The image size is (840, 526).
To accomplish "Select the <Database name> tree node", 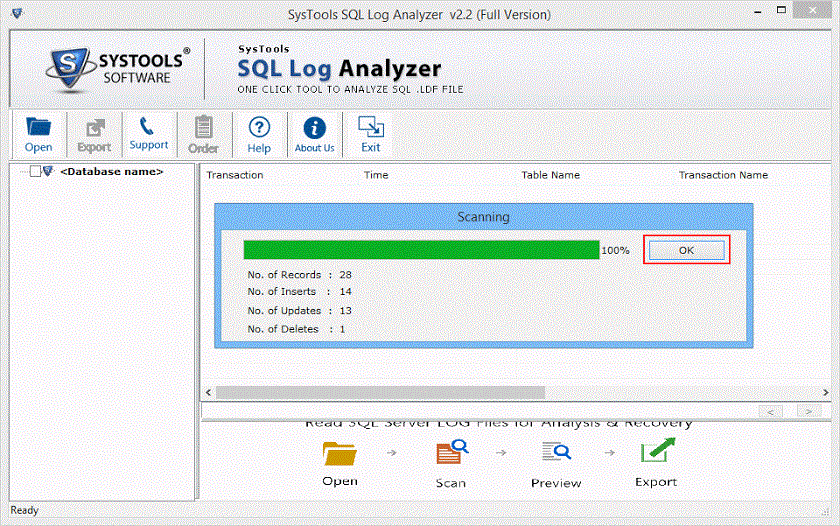I will point(111,171).
